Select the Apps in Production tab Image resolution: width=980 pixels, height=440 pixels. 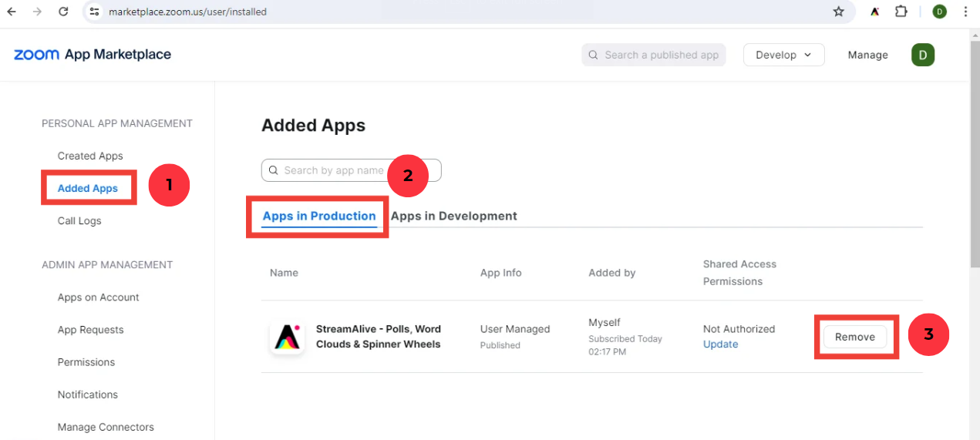[318, 216]
